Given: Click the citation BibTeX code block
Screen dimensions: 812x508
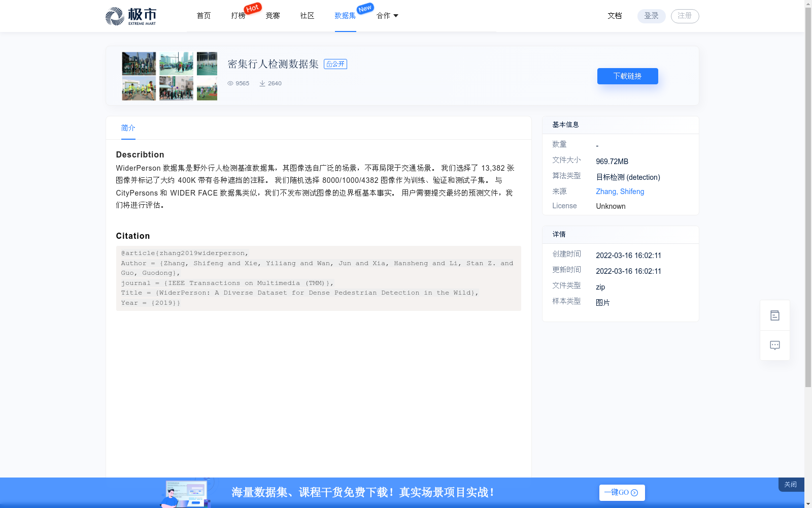Looking at the screenshot, I should click(x=319, y=278).
